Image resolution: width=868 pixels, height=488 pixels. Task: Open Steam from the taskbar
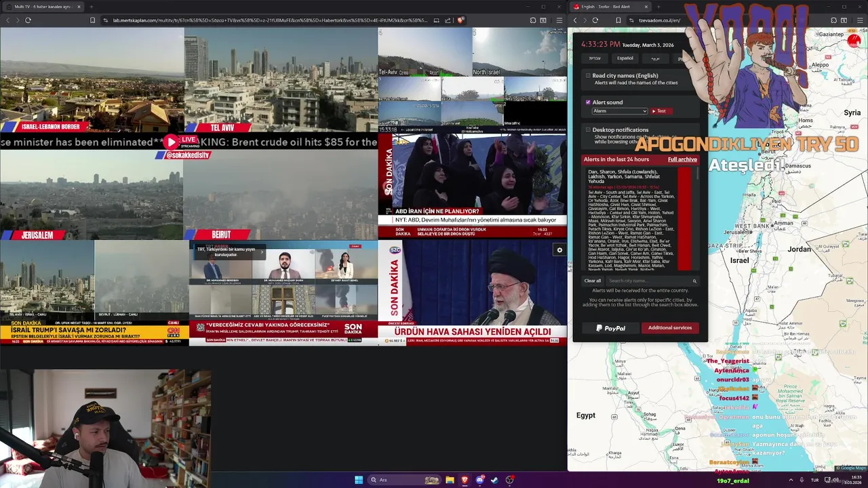pyautogui.click(x=494, y=480)
